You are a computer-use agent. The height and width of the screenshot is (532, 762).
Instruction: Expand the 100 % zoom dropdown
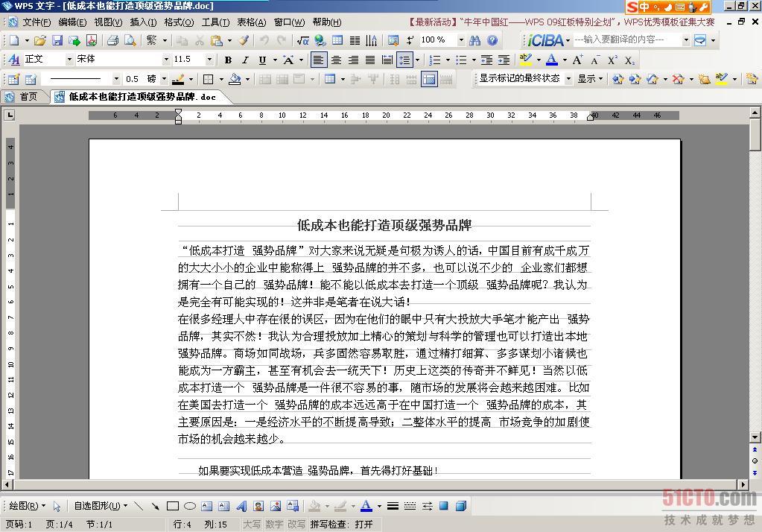click(460, 40)
